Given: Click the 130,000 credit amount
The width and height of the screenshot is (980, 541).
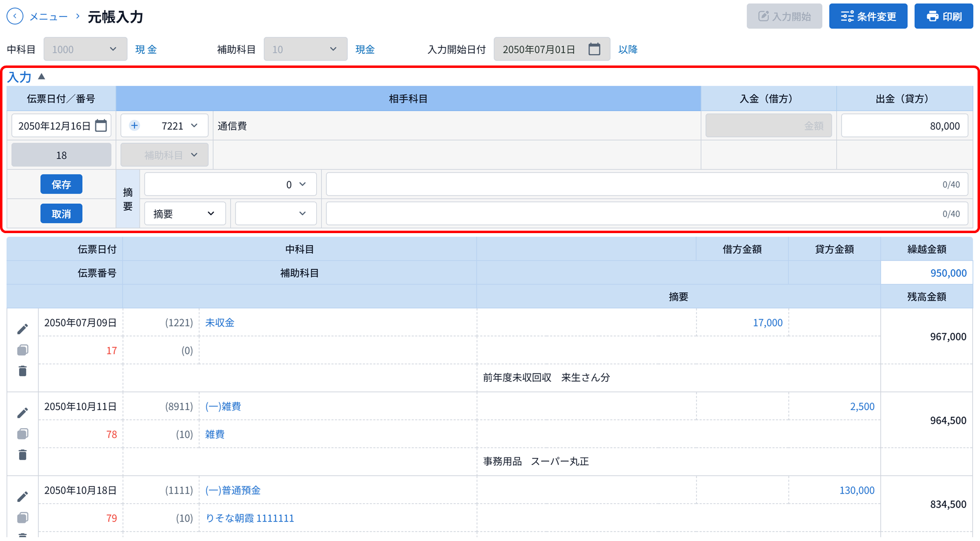Looking at the screenshot, I should [857, 490].
